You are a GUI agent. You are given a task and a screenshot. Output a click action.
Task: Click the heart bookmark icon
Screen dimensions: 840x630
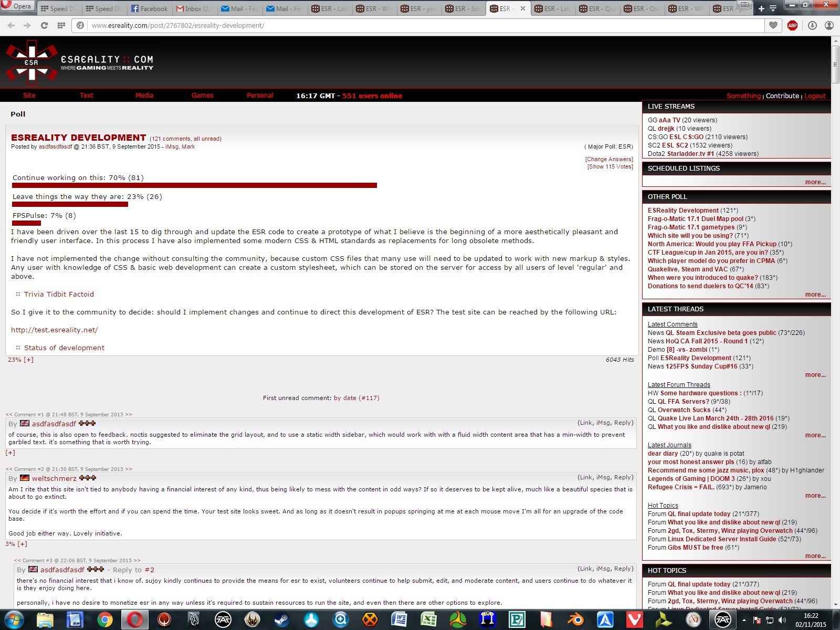[x=773, y=25]
